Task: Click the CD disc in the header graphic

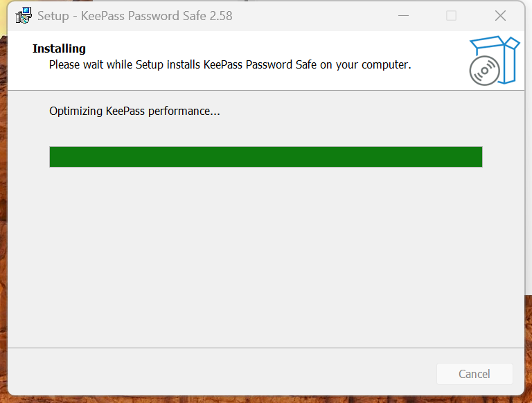Action: click(x=484, y=70)
